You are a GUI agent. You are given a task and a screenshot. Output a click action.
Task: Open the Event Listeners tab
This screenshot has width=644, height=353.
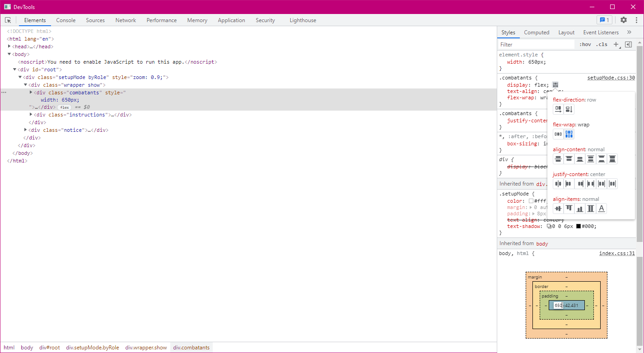click(x=601, y=33)
